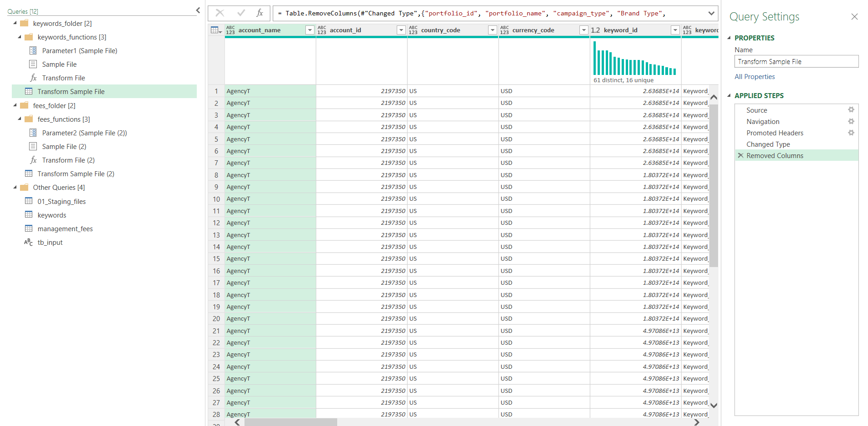Click the Parameter1 (Sample File) parameter icon
Screen dimensions: 868x426
(x=33, y=50)
